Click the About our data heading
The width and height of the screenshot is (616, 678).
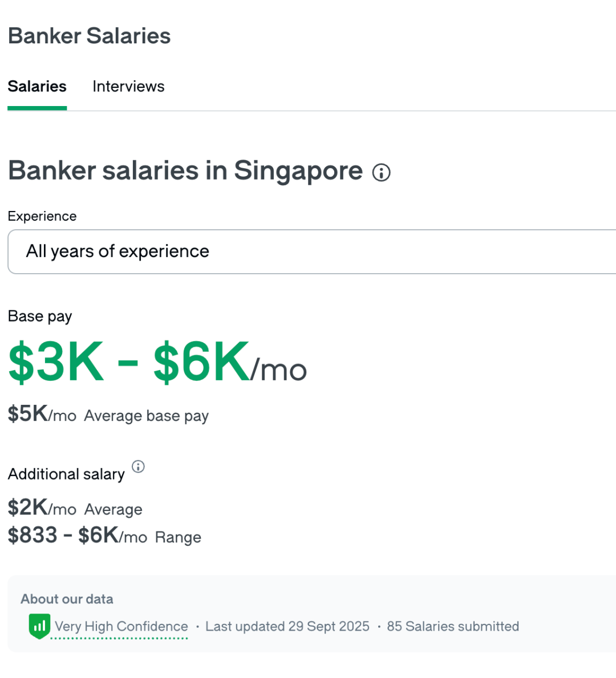point(67,599)
